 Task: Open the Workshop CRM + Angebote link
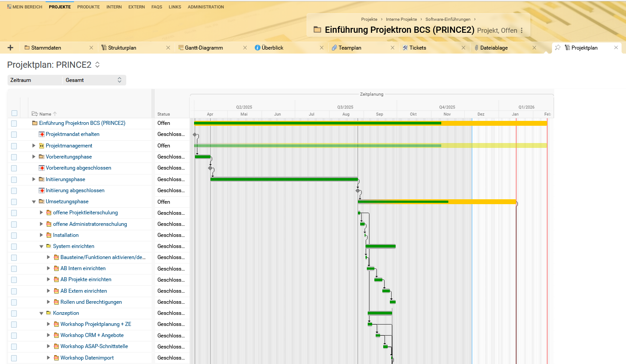tap(92, 335)
